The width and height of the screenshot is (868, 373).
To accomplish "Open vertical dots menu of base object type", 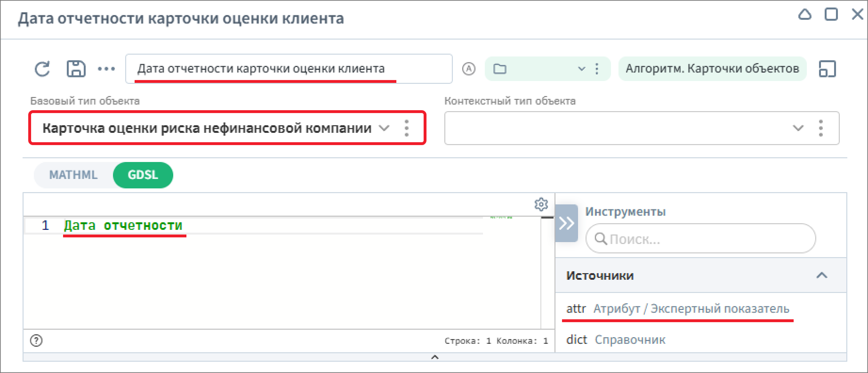I will coord(407,128).
